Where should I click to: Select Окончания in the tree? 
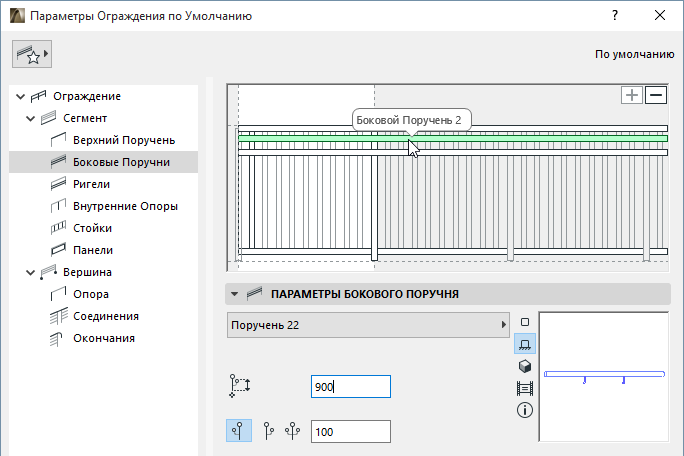(104, 338)
